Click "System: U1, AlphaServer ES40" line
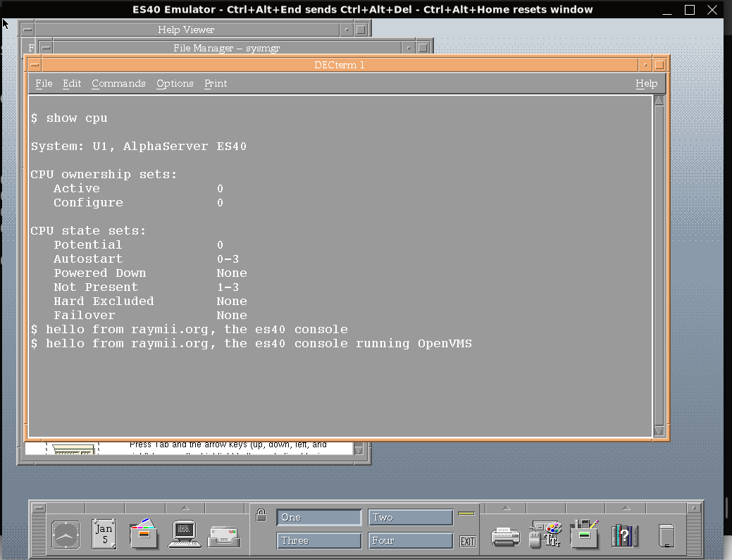This screenshot has width=732, height=560. pyautogui.click(x=139, y=146)
